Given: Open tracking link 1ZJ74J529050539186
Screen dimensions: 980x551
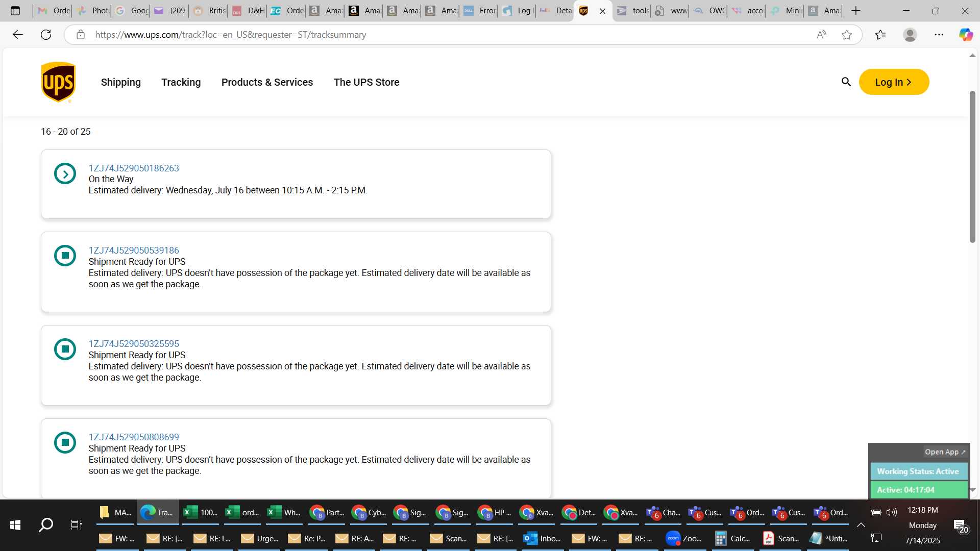Looking at the screenshot, I should (x=134, y=251).
